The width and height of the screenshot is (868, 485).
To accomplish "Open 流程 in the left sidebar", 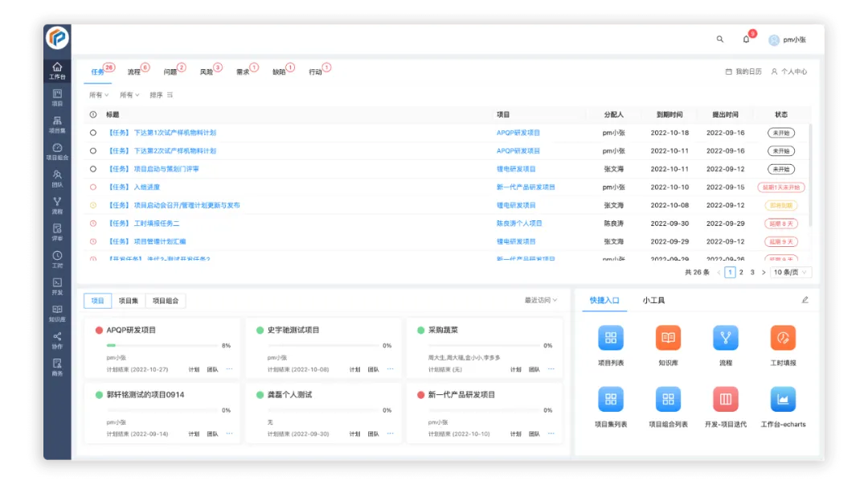I will [x=57, y=206].
